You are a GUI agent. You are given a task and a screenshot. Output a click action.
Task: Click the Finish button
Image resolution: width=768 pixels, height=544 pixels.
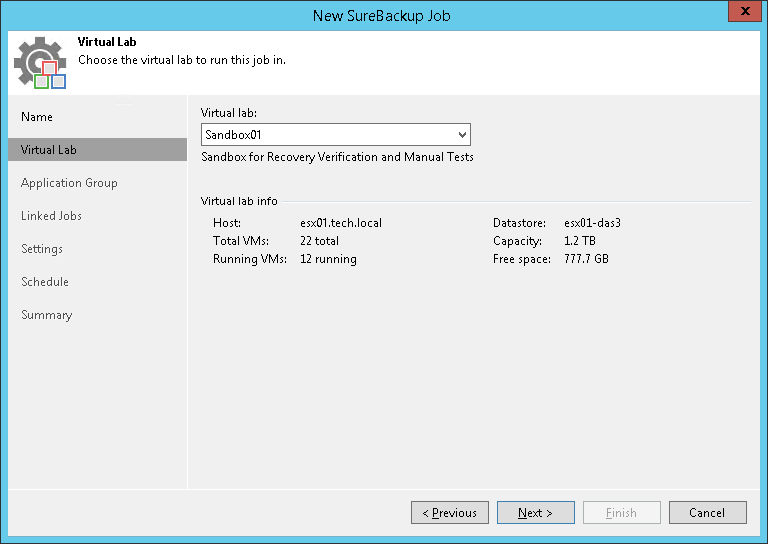621,513
